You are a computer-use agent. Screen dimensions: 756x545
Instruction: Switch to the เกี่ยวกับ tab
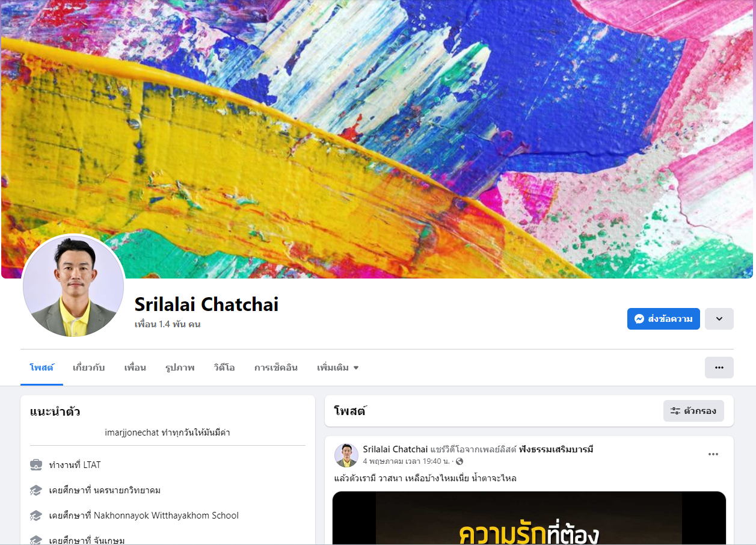pos(89,368)
